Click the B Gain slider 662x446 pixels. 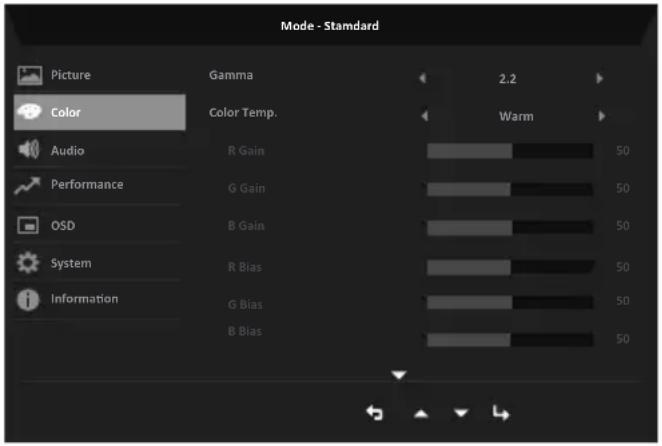510,227
